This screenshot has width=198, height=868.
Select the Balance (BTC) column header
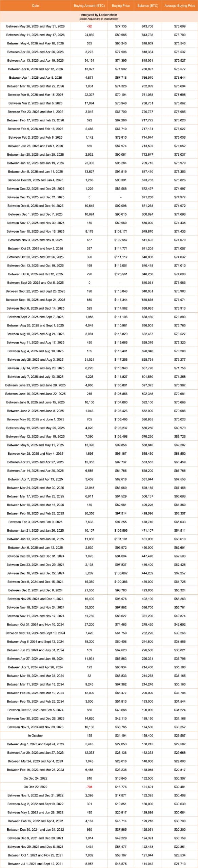point(148,6)
